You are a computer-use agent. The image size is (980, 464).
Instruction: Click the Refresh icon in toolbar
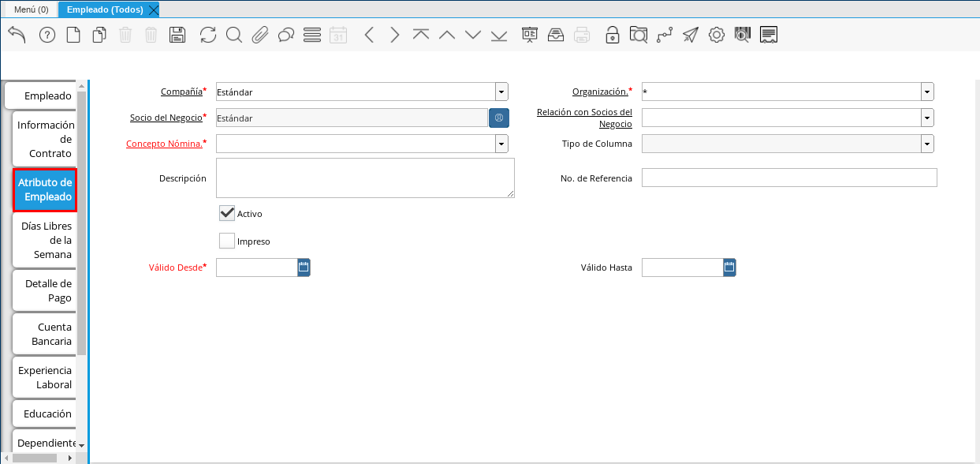click(x=207, y=35)
